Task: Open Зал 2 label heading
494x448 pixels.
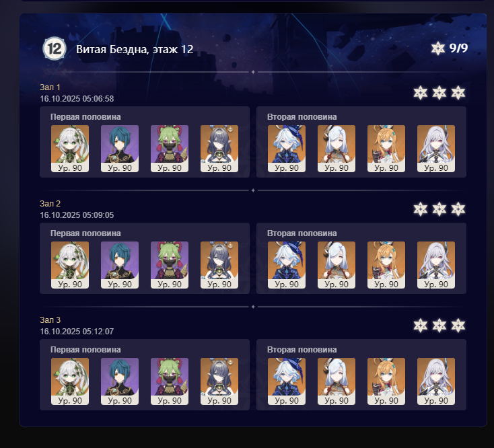Action: (x=50, y=204)
